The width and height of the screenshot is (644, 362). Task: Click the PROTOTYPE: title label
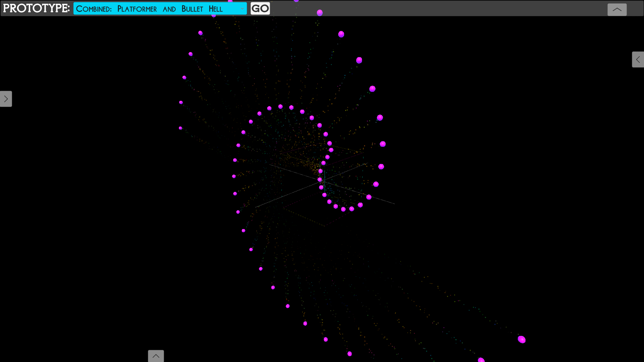click(x=36, y=8)
